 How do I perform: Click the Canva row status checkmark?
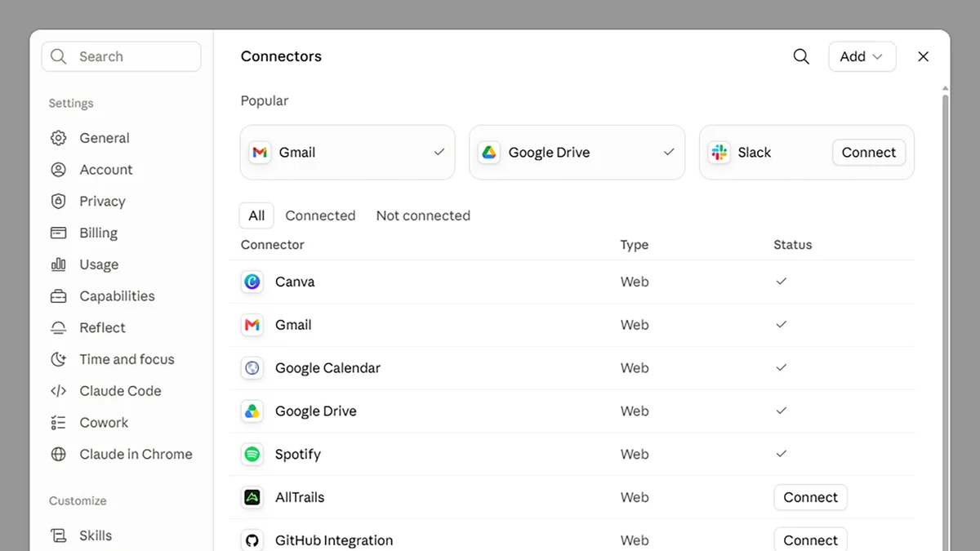(x=782, y=281)
